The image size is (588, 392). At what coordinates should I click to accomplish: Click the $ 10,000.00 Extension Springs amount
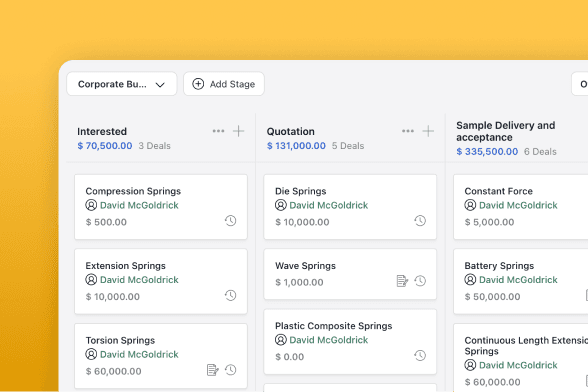112,297
